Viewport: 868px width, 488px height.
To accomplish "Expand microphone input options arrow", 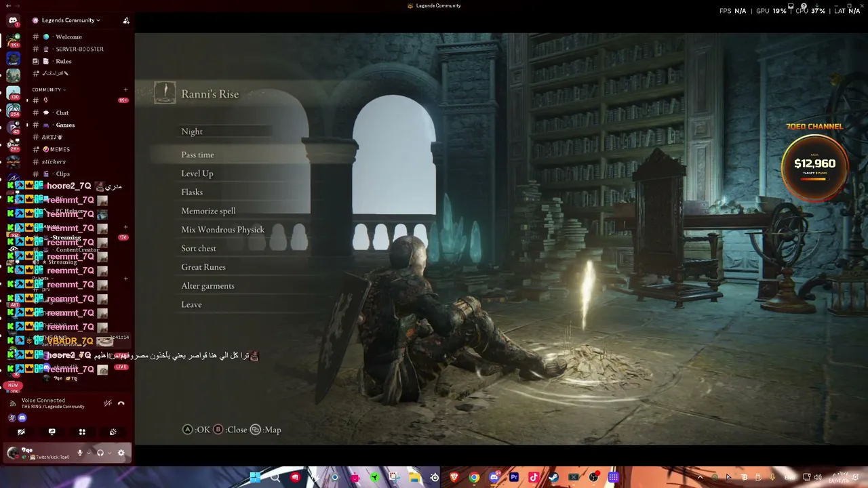I will (88, 453).
